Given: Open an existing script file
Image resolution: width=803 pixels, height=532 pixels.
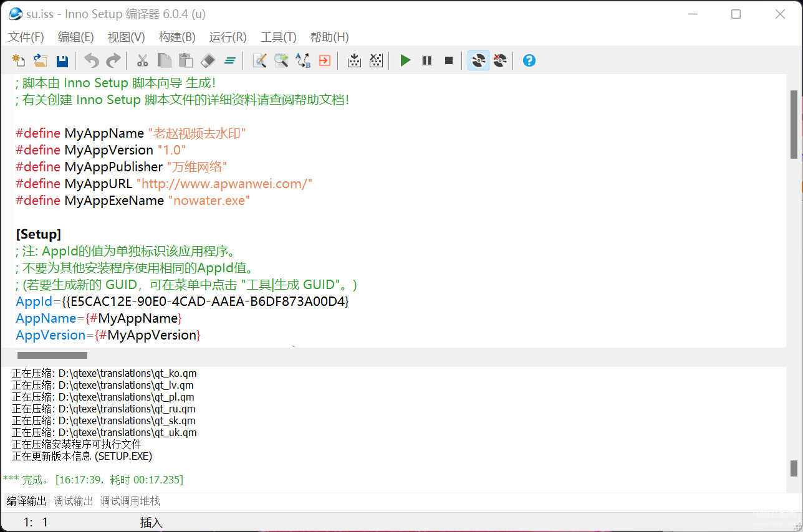Looking at the screenshot, I should [x=41, y=60].
